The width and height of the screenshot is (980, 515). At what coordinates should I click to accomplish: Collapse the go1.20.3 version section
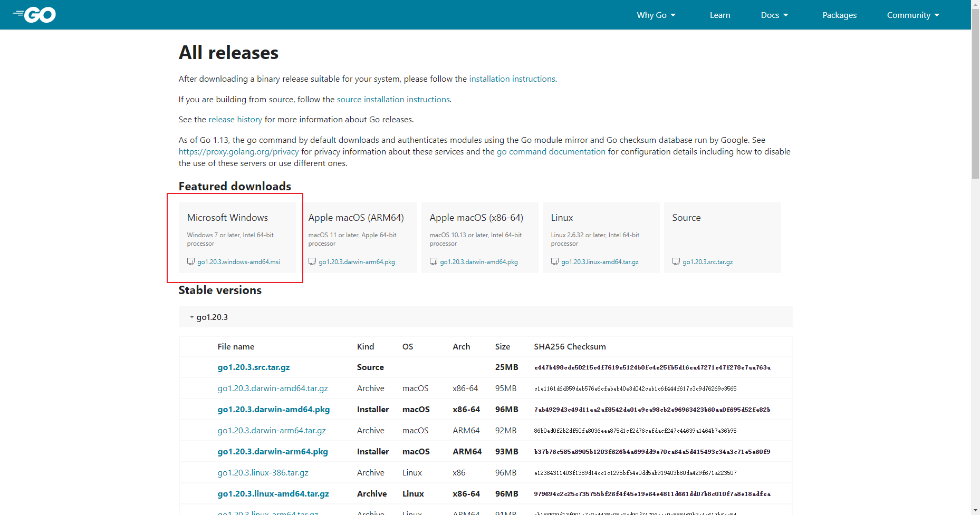pyautogui.click(x=209, y=317)
